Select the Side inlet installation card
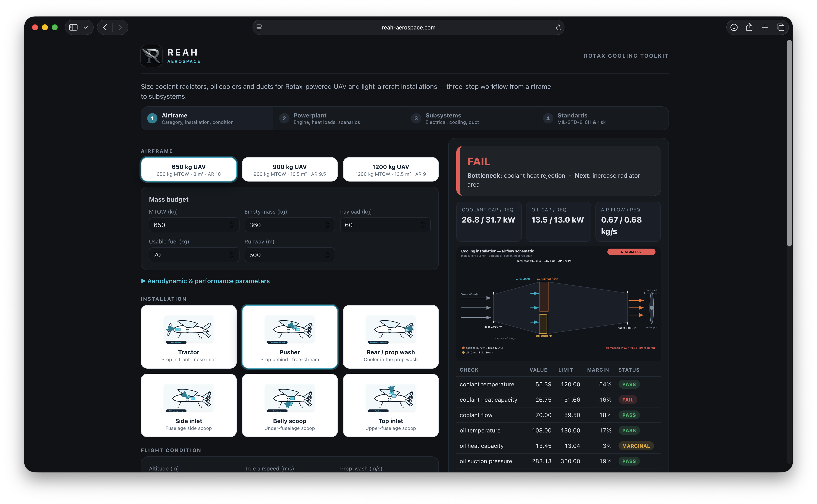Screen dimensions: 817x504 [189, 405]
